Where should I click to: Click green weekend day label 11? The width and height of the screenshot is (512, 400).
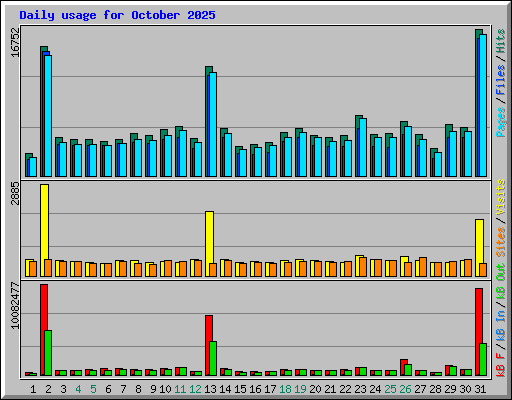[x=180, y=389]
